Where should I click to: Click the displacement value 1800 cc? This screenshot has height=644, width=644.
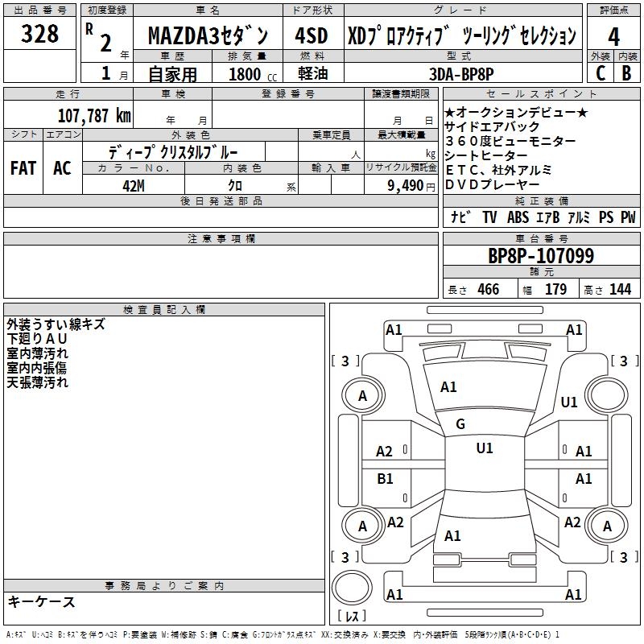tap(253, 74)
